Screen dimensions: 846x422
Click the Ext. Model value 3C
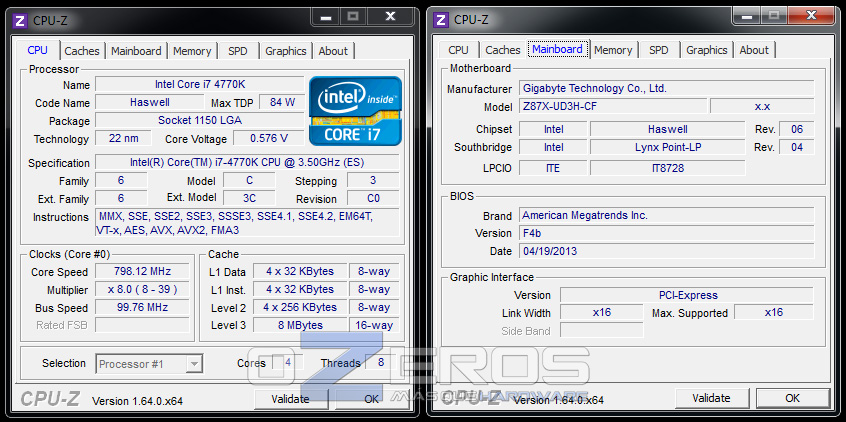[249, 198]
